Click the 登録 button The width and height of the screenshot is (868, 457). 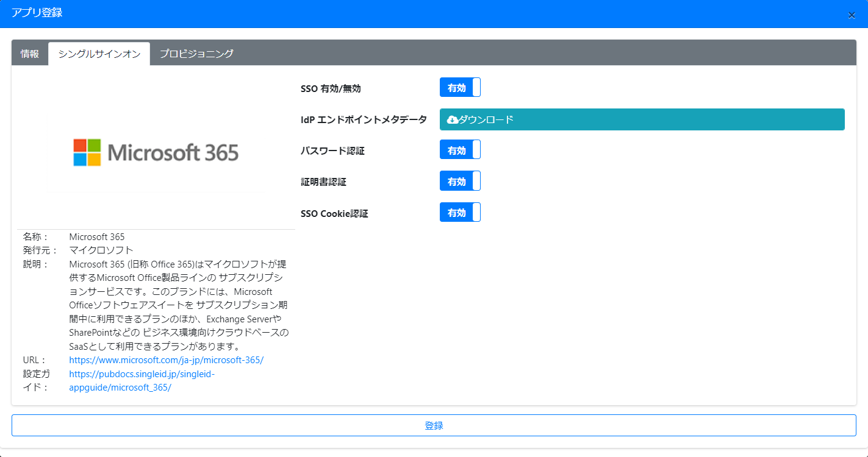coord(434,425)
